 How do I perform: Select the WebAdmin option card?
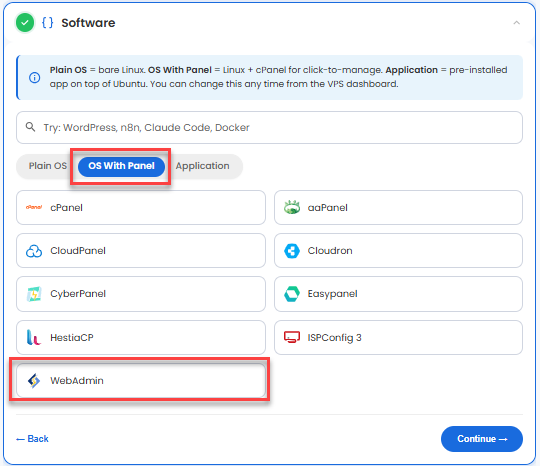[141, 381]
